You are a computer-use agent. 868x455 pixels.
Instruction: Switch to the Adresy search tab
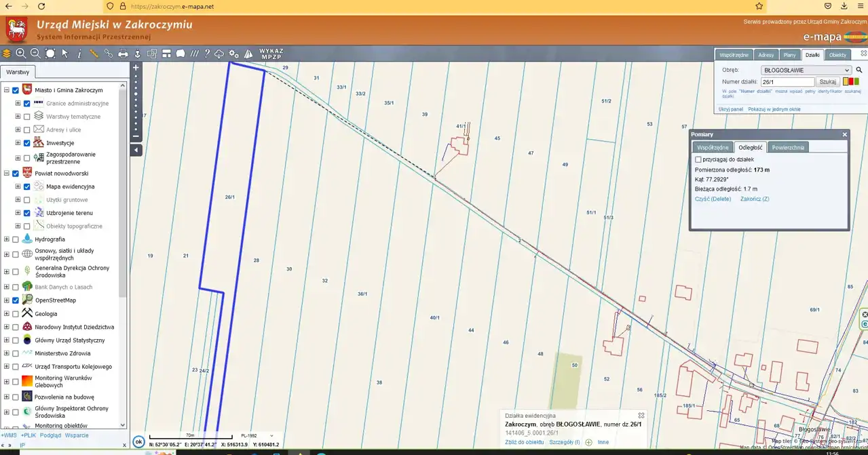[x=766, y=55]
